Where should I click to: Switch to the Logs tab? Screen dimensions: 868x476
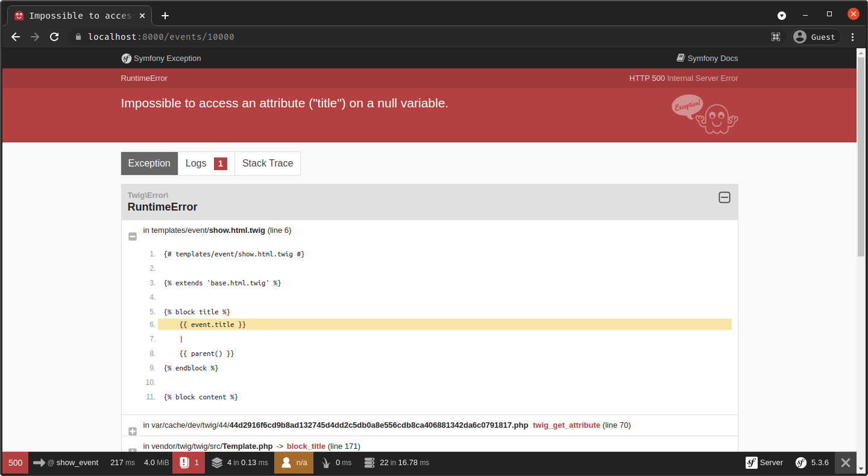point(206,163)
